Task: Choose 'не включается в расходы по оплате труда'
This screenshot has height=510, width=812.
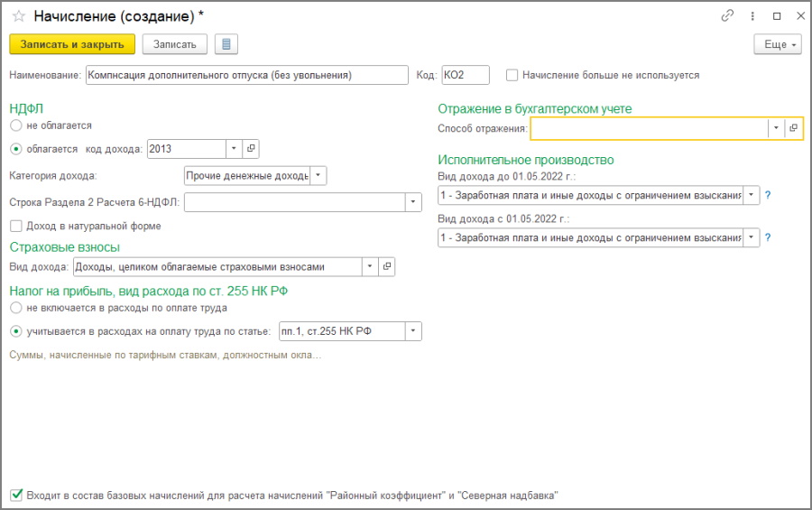Action: point(16,308)
